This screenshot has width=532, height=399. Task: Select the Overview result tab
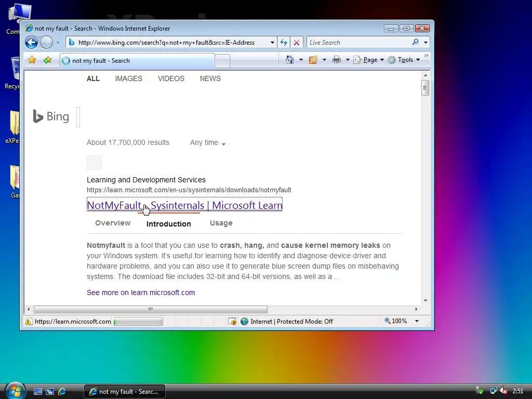coord(113,223)
